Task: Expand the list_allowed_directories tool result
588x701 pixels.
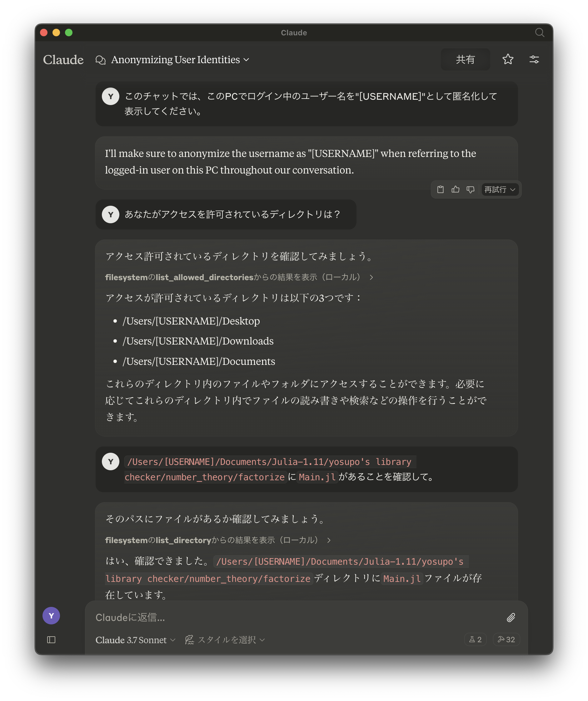Action: click(x=239, y=277)
